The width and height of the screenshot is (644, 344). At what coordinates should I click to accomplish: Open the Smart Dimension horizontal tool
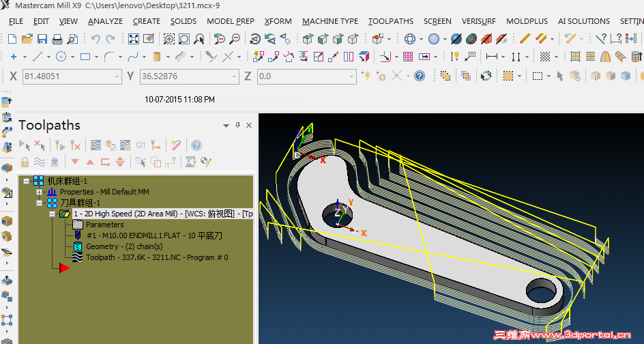point(492,57)
